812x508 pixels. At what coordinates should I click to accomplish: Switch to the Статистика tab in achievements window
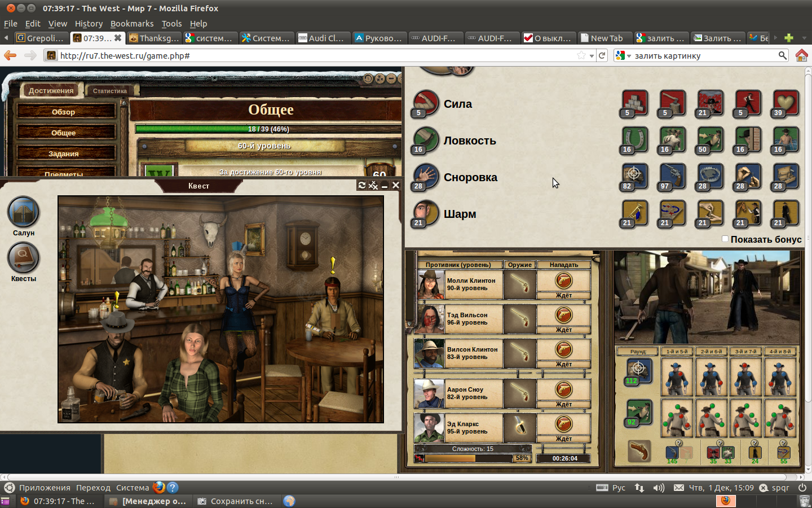tap(110, 91)
